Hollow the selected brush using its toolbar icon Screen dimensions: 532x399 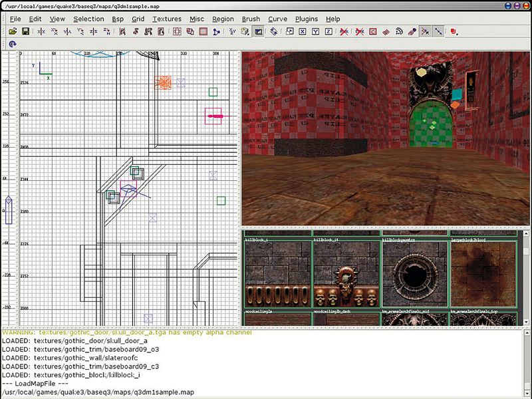coord(204,31)
